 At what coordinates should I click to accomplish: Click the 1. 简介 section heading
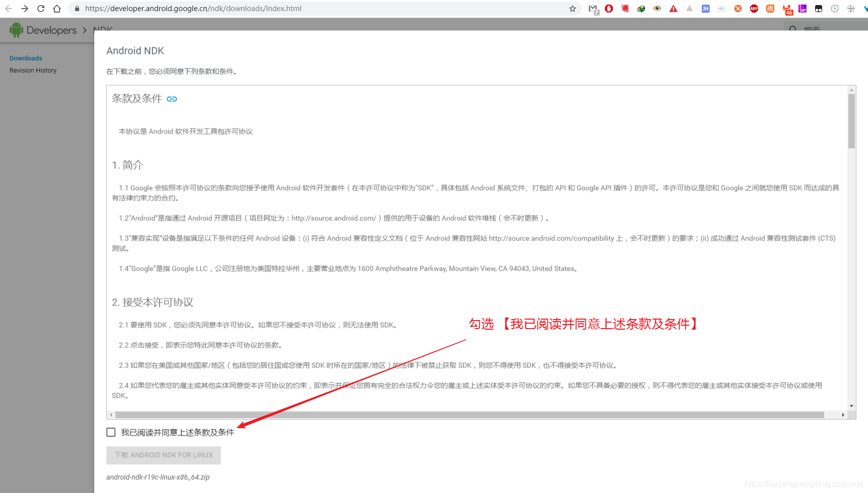tap(128, 165)
